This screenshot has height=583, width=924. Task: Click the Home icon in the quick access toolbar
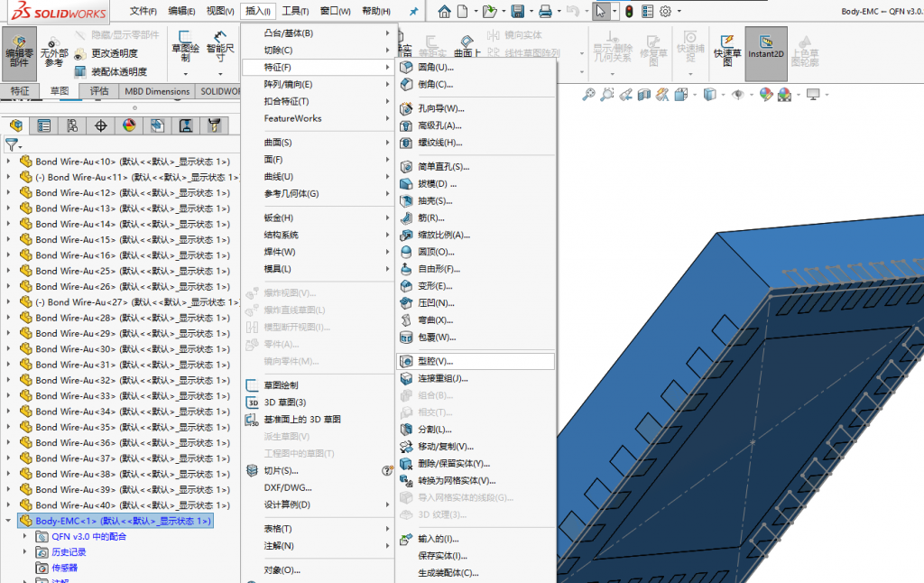click(x=444, y=11)
